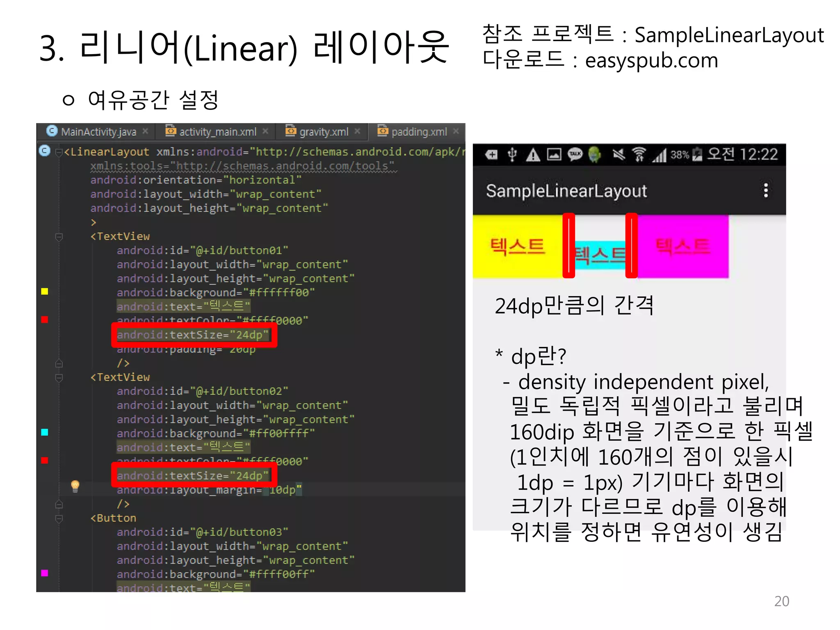This screenshot has width=840, height=630.
Task: Close the padding.xml tab
Action: (456, 131)
